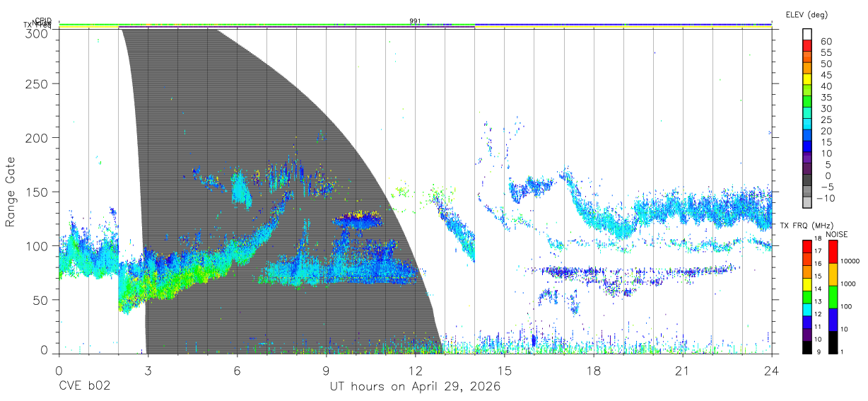This screenshot has width=868, height=401.
Task: Click the '40' label on the ELEV scale
Action: 826,86
